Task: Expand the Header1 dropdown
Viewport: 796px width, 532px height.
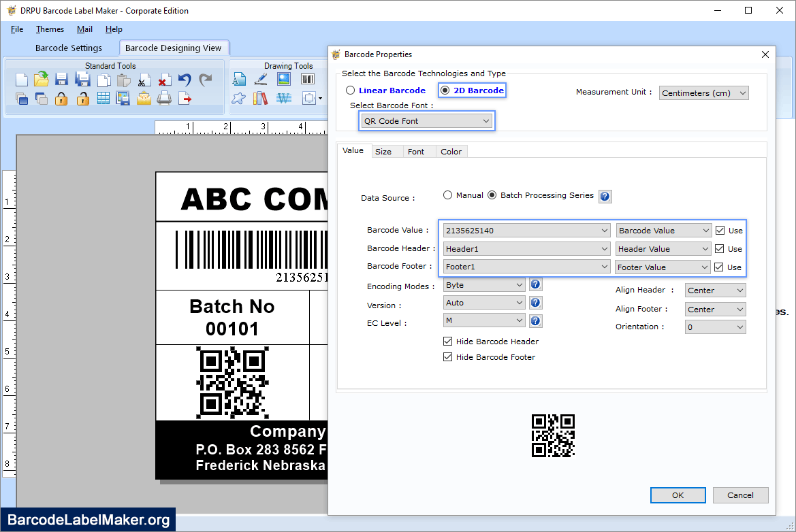Action: 526,248
